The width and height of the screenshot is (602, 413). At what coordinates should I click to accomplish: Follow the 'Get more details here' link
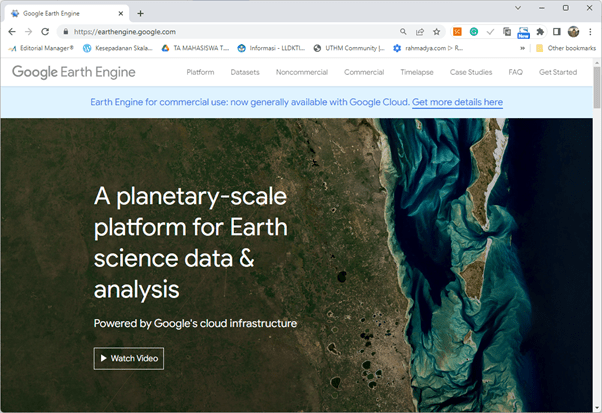(457, 102)
